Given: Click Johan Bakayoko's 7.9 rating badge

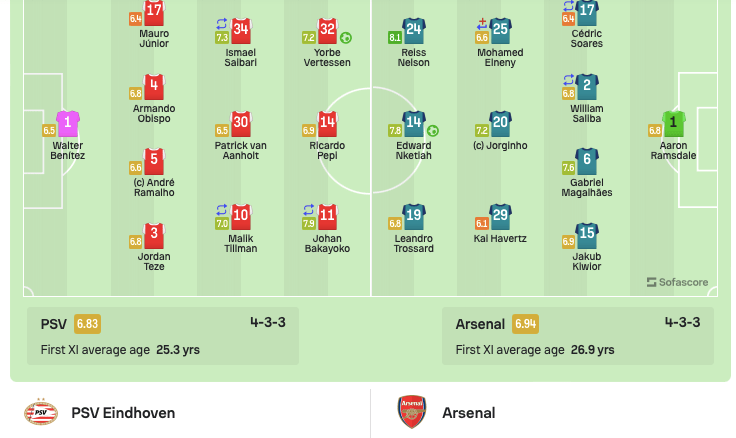Looking at the screenshot, I should tap(308, 223).
